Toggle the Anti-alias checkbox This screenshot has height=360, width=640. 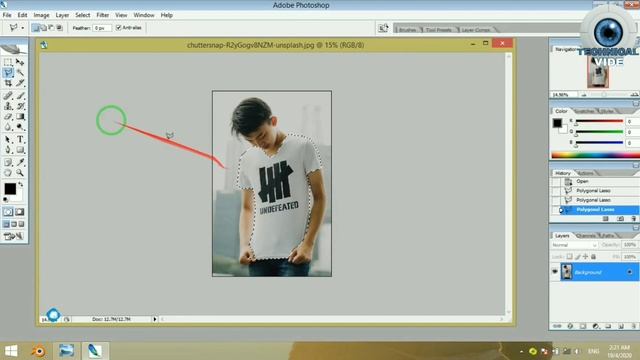pyautogui.click(x=119, y=28)
